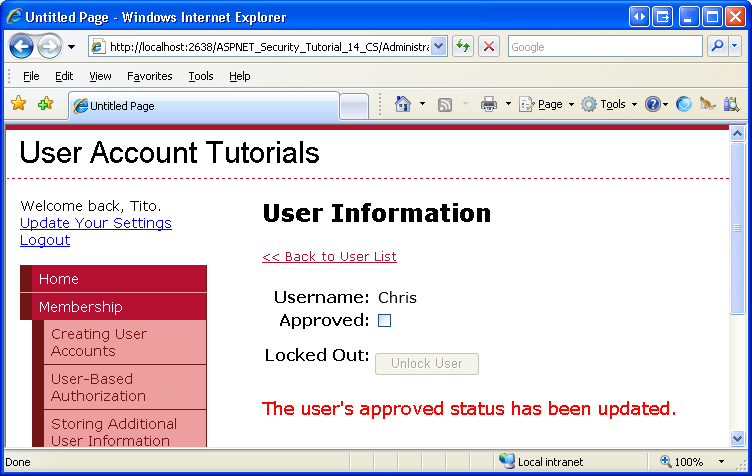Expand the zoom level dropdown arrow
The height and width of the screenshot is (476, 752).
(x=721, y=462)
